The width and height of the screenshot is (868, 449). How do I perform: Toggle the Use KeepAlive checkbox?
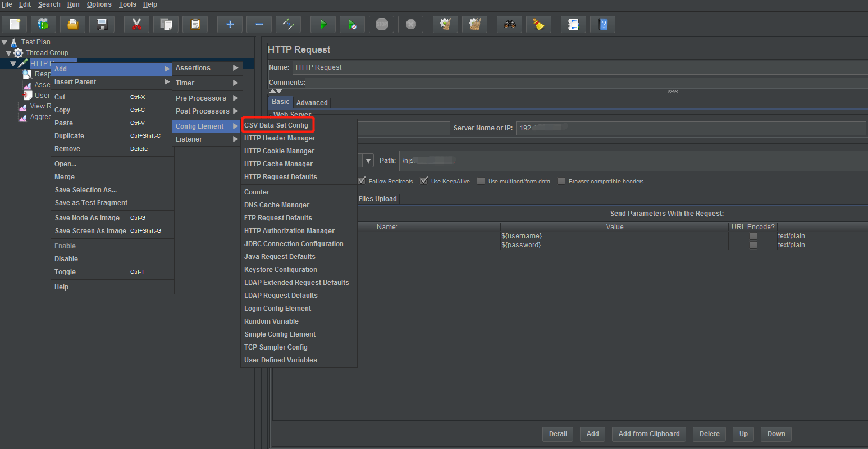click(x=424, y=181)
